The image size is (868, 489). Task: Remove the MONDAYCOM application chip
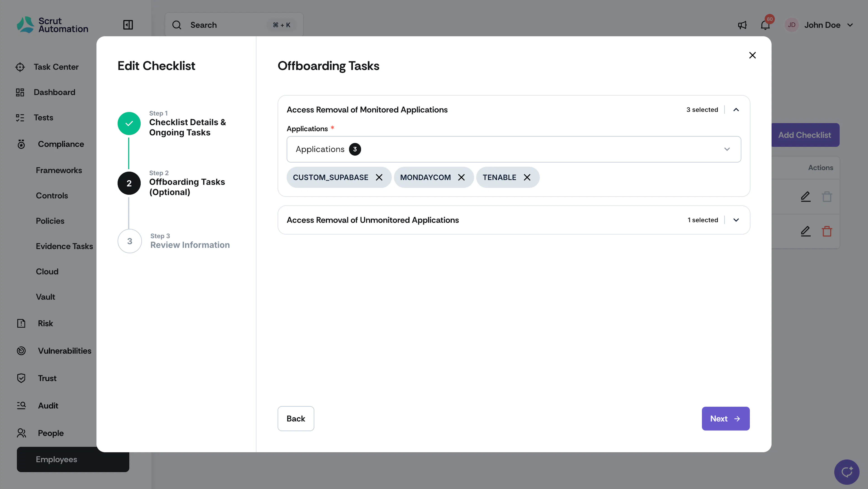click(x=461, y=177)
